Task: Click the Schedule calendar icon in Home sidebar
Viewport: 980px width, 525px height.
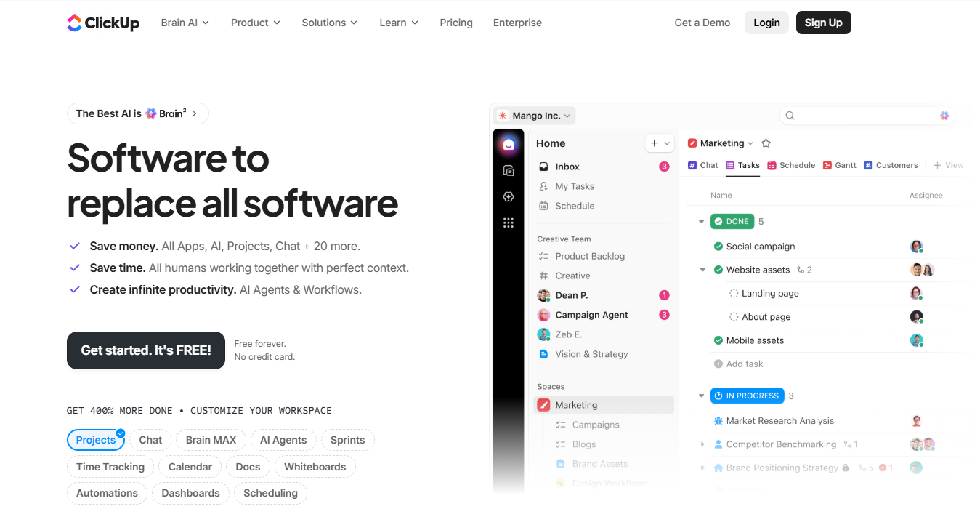Action: click(x=543, y=206)
